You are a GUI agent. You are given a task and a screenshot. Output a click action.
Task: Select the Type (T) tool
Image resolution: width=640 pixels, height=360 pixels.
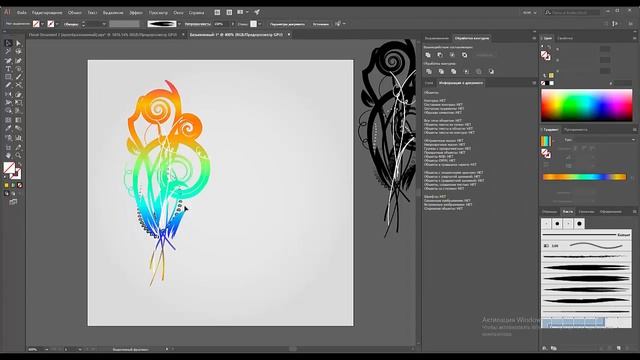[x=8, y=69]
